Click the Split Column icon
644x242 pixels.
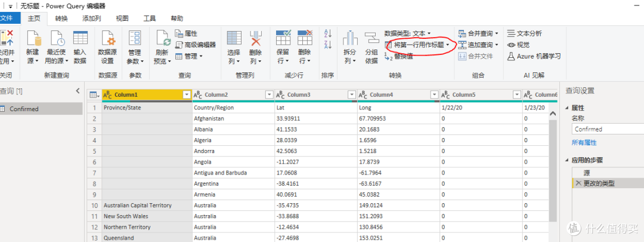pyautogui.click(x=351, y=38)
